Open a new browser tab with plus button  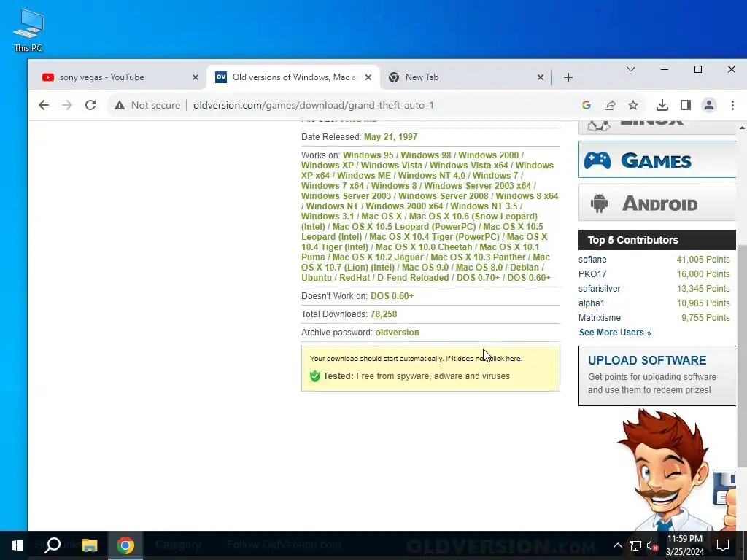tap(568, 77)
